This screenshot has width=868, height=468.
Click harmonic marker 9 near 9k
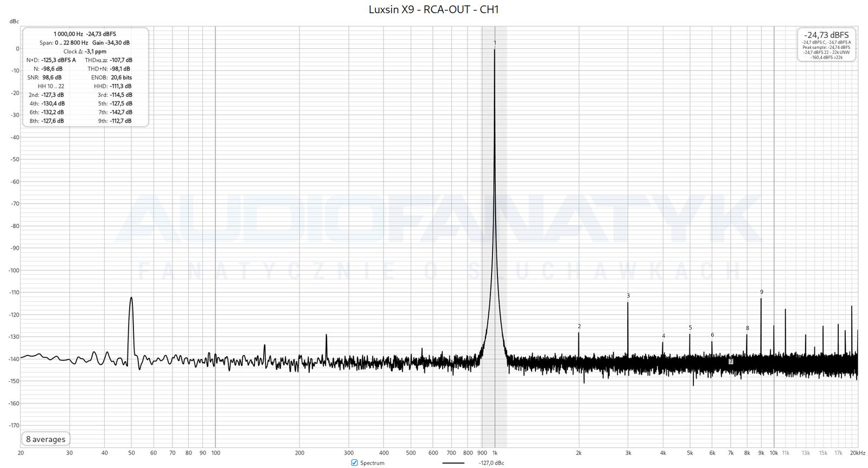(x=761, y=292)
